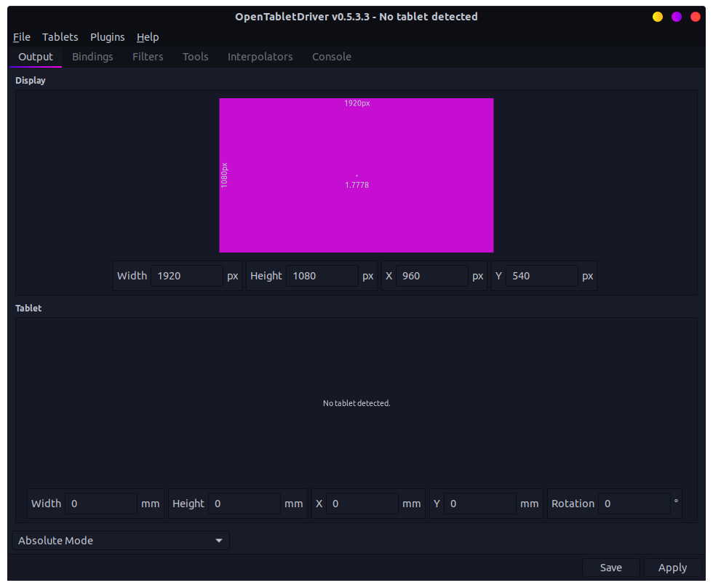Save the current tablet settings
Image resolution: width=713 pixels, height=588 pixels.
(x=610, y=568)
